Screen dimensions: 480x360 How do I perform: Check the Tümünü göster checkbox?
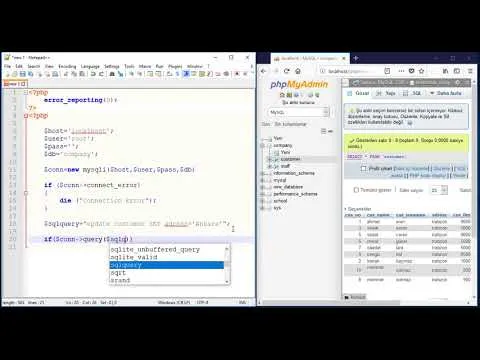(356, 190)
